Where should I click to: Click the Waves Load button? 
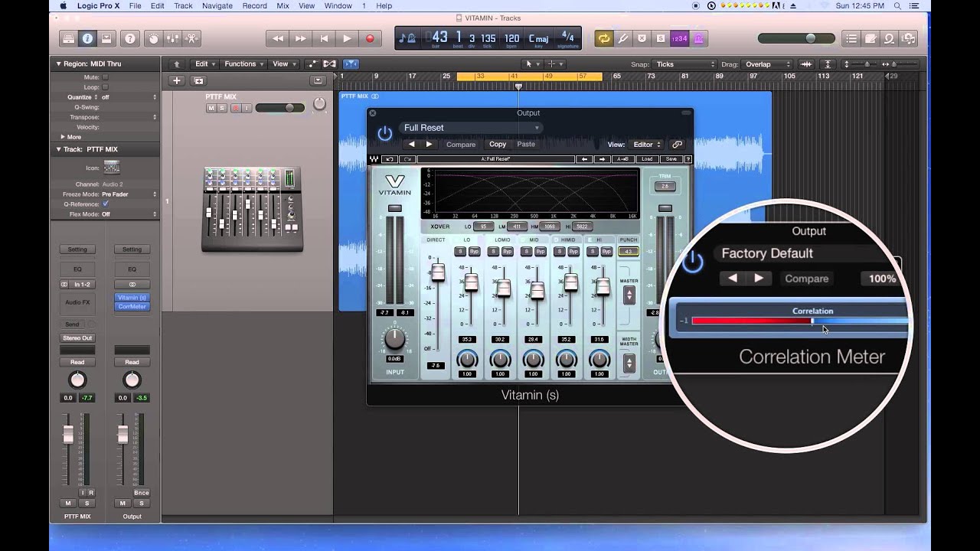[648, 159]
